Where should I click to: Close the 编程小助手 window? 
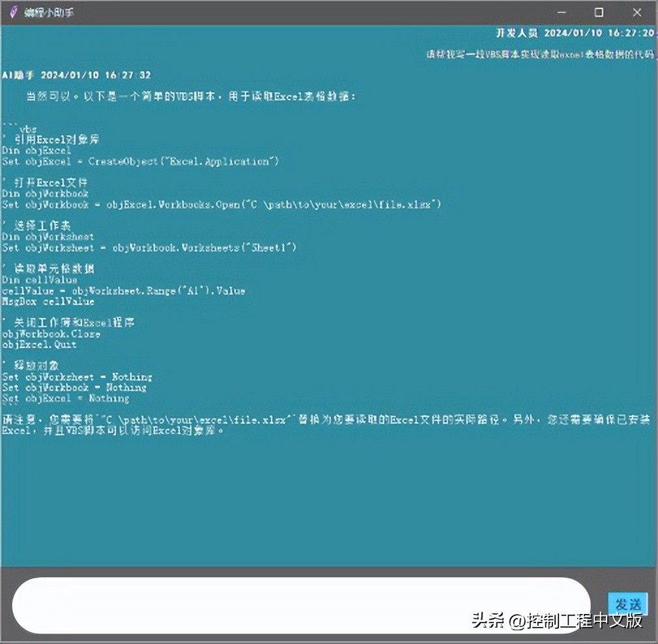636,12
